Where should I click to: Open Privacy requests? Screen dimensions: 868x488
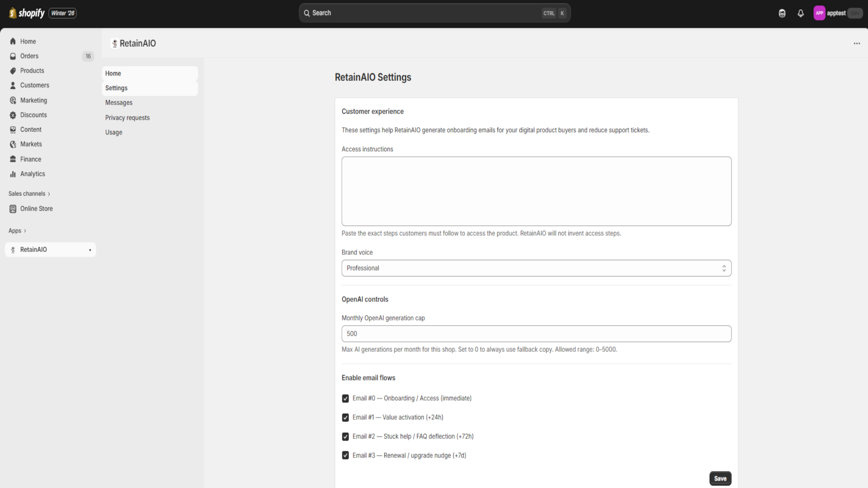click(127, 117)
